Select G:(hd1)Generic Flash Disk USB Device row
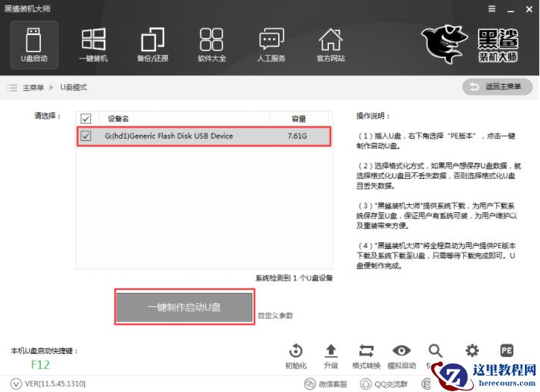Viewport: 540px width, 392px height. [204, 136]
